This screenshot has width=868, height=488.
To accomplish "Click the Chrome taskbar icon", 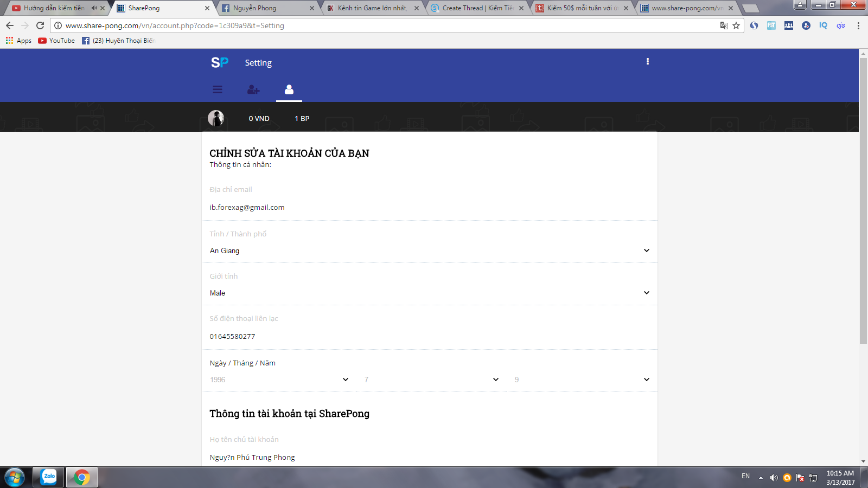I will pyautogui.click(x=82, y=477).
